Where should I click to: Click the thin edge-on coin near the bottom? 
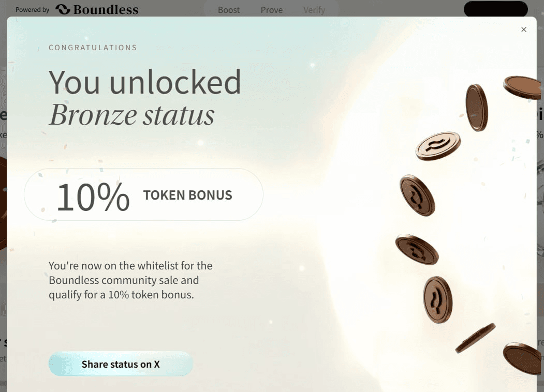[475, 338]
